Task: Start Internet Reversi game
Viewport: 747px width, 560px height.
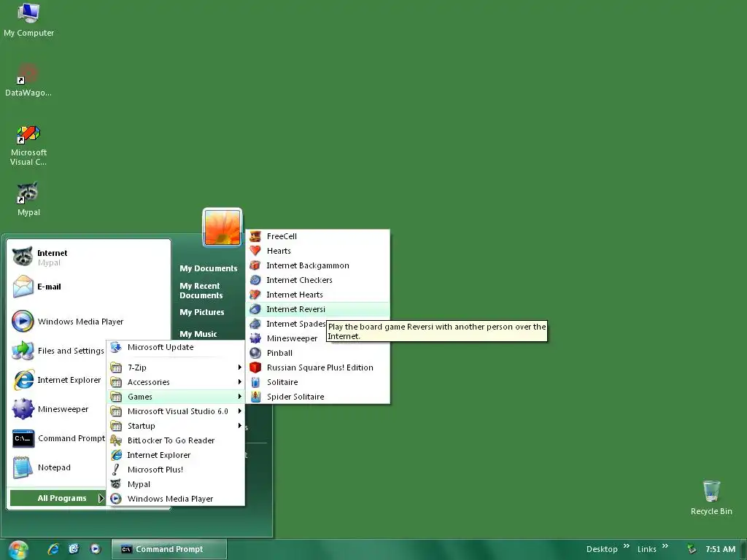Action: tap(318, 309)
